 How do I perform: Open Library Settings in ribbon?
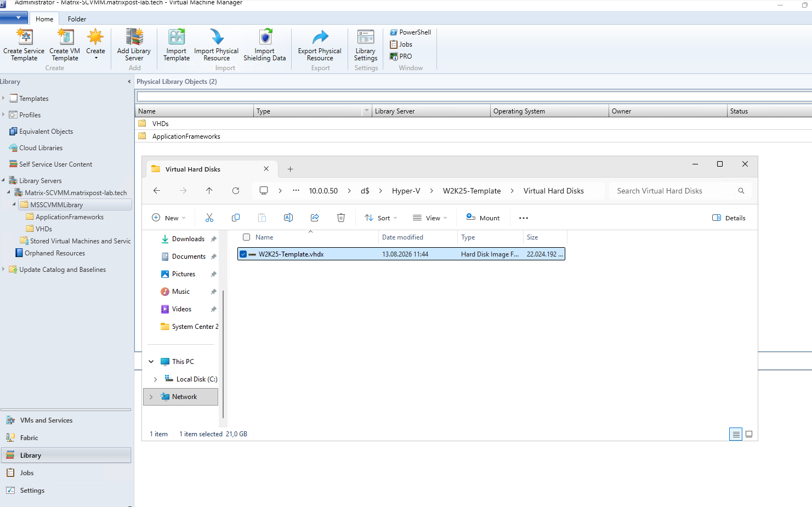(366, 45)
